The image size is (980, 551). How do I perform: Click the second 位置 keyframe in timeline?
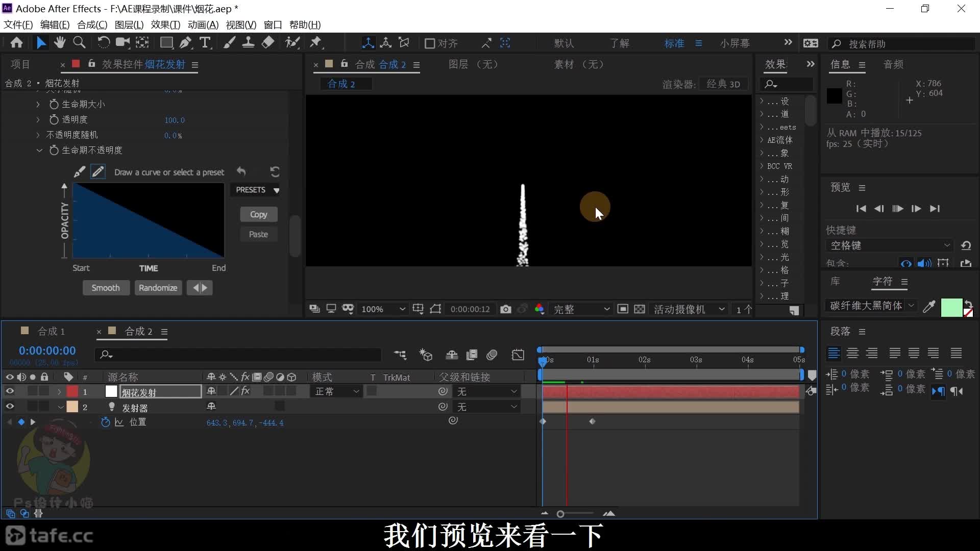pos(592,421)
